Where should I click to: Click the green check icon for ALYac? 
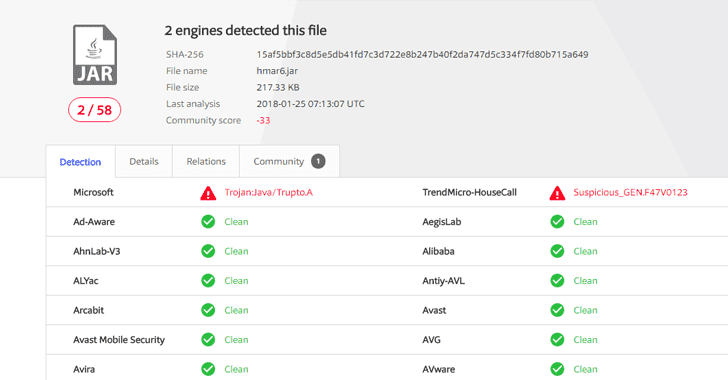point(208,281)
